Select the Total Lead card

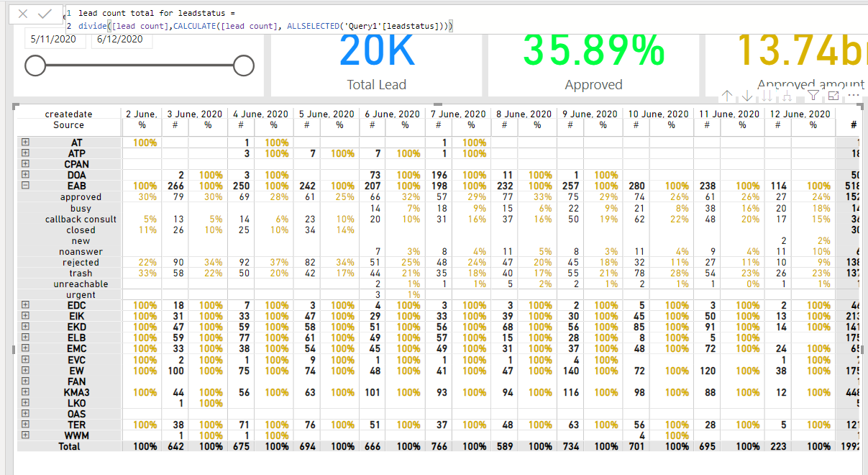376,65
